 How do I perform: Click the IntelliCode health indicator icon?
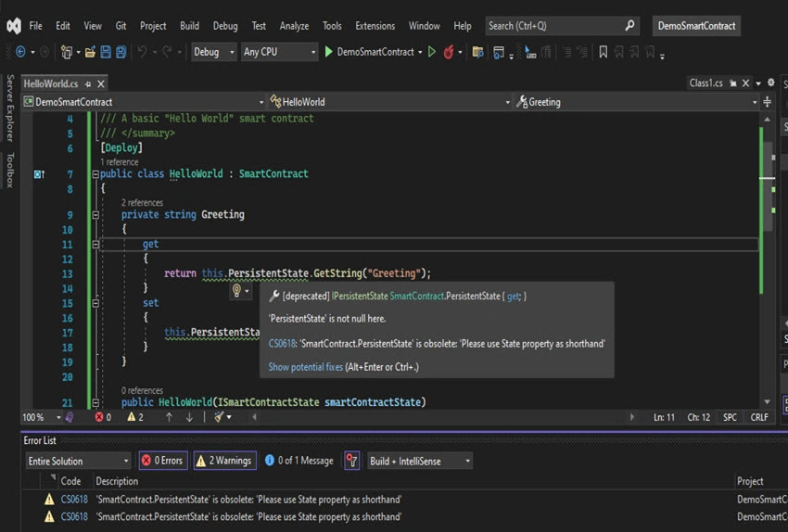70,417
